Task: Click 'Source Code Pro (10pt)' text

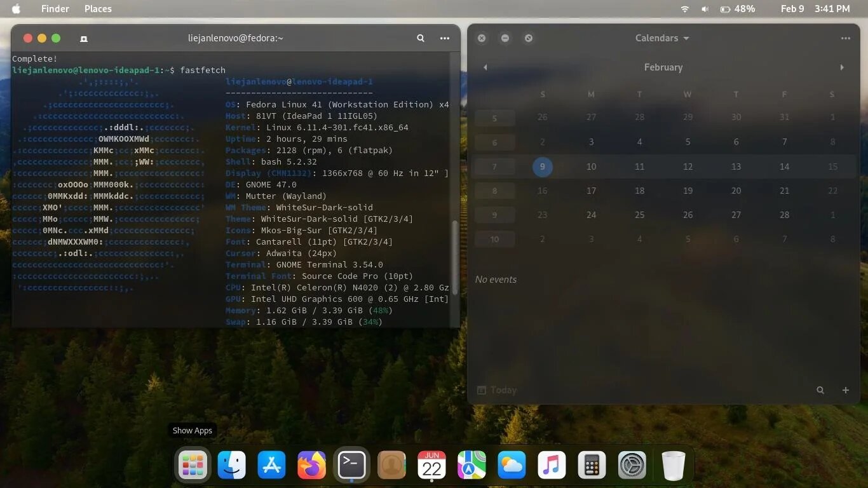Action: [x=358, y=276]
